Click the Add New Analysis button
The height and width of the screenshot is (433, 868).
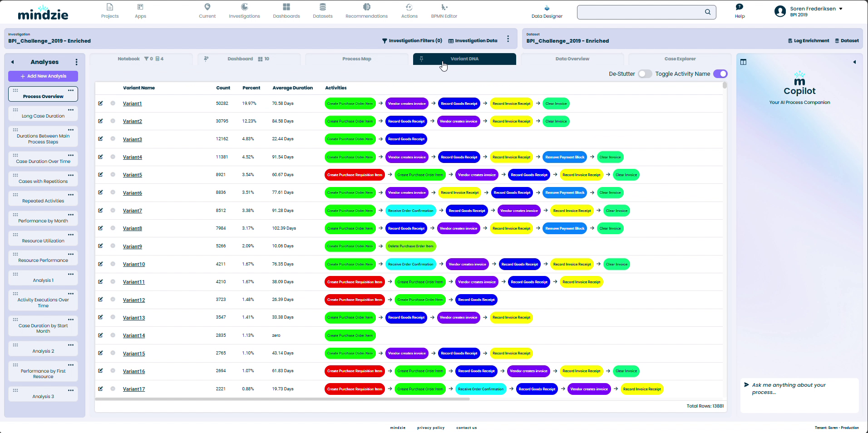tap(43, 76)
